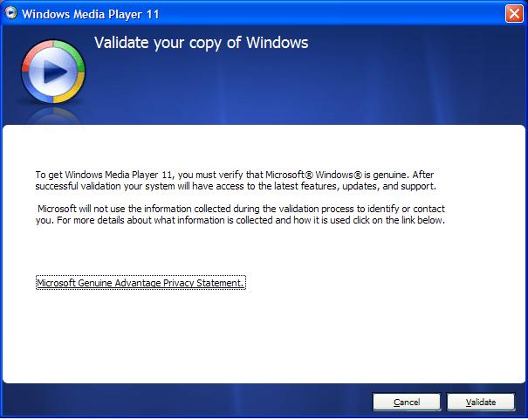
Task: Click the Validate button
Action: pyautogui.click(x=481, y=402)
